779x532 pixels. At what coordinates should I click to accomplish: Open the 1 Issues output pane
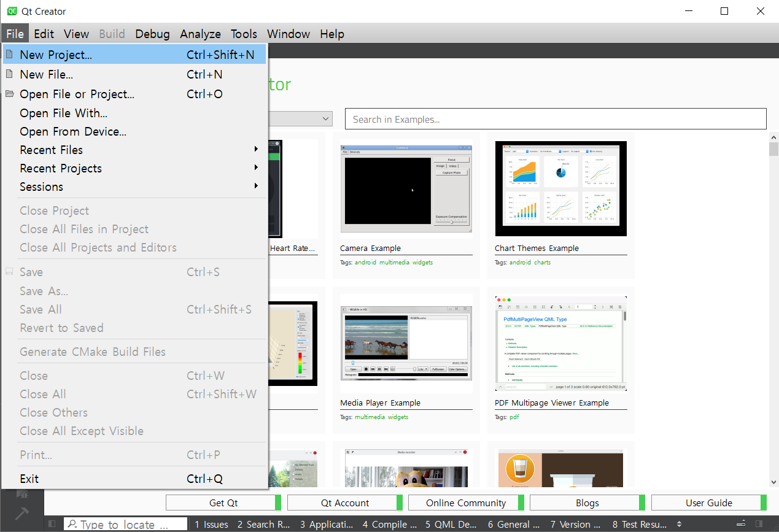click(x=211, y=524)
